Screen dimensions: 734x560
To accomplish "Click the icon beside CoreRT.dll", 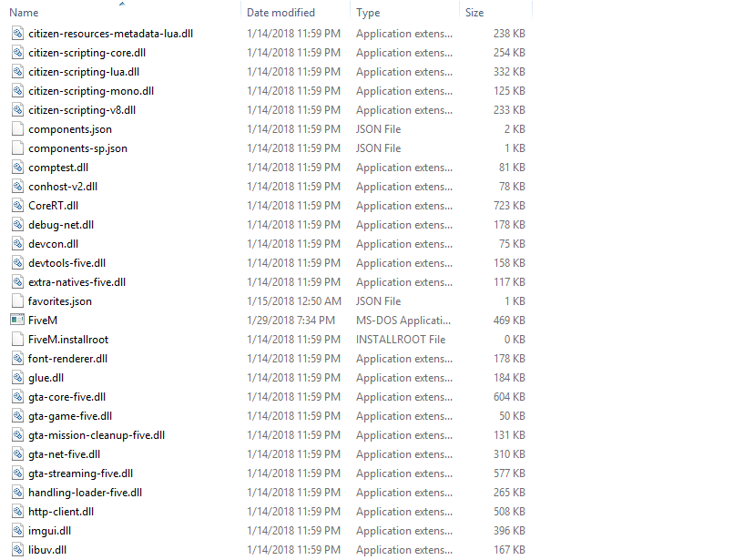I will coord(17,206).
